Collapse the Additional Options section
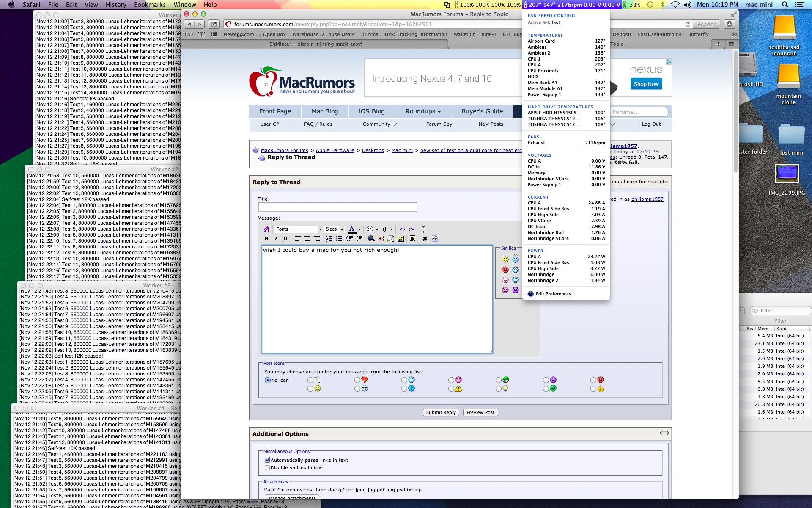 point(664,433)
